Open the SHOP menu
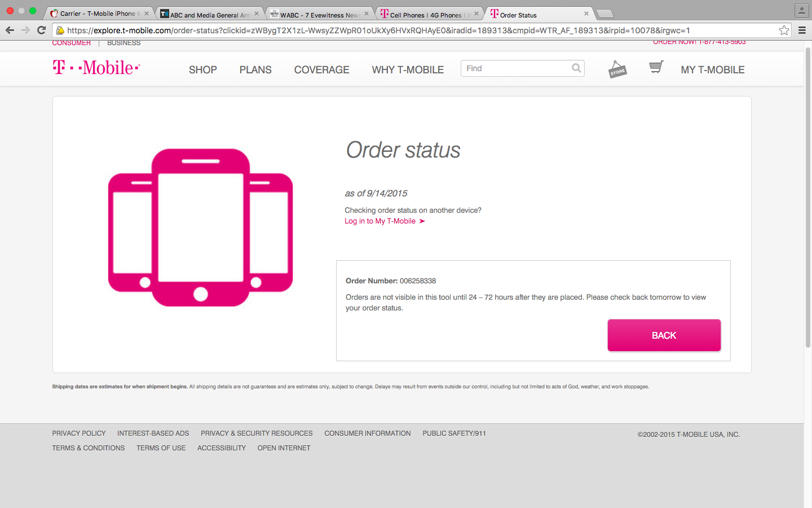 click(203, 70)
